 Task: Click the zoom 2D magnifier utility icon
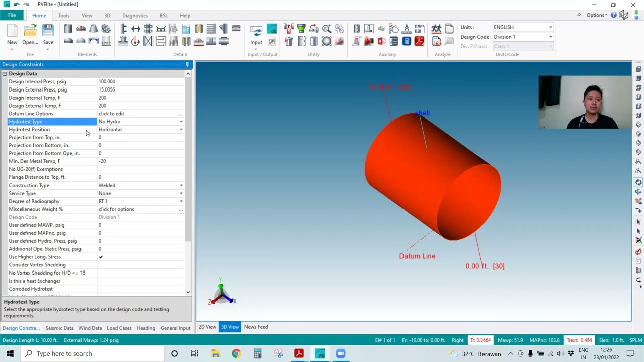coord(327,28)
